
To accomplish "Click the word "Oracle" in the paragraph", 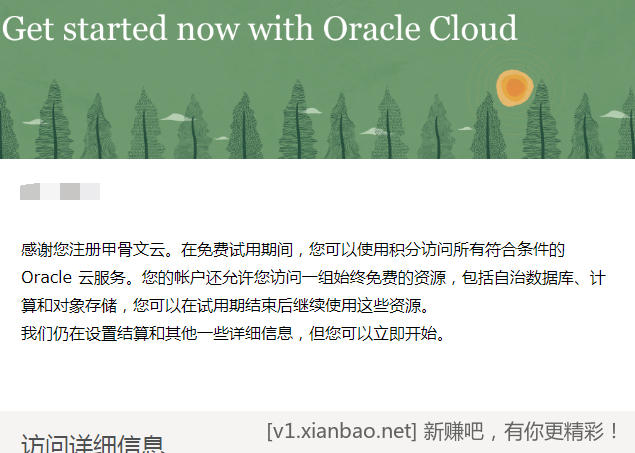I will point(45,276).
